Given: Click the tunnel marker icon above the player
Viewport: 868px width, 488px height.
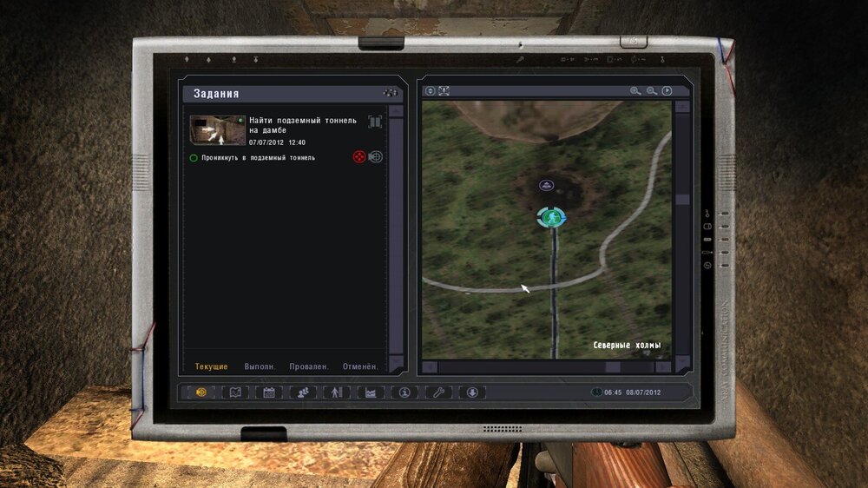Looking at the screenshot, I should (546, 186).
